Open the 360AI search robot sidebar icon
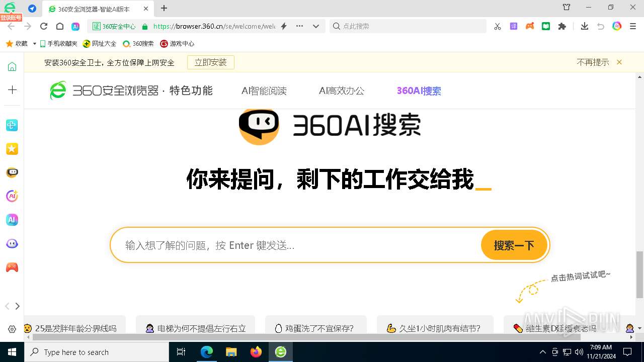 click(12, 172)
